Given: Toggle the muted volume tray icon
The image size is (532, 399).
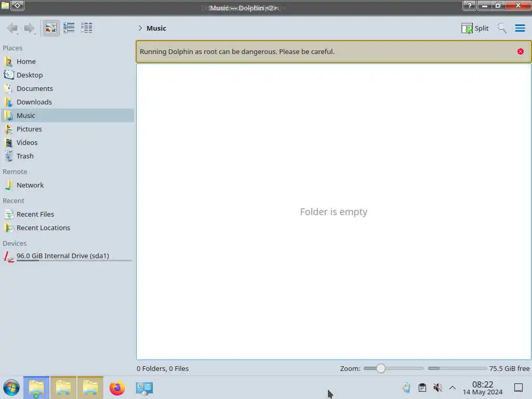Looking at the screenshot, I should (437, 388).
